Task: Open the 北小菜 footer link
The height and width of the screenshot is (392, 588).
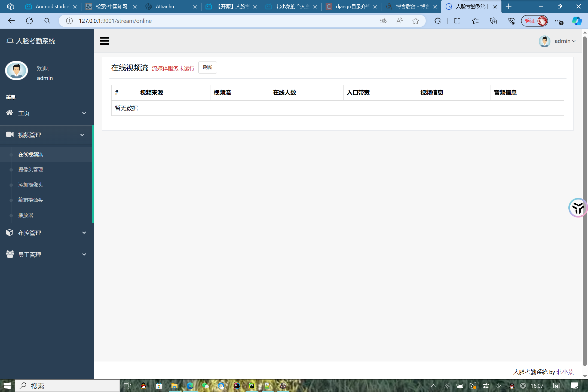Action: [x=565, y=372]
